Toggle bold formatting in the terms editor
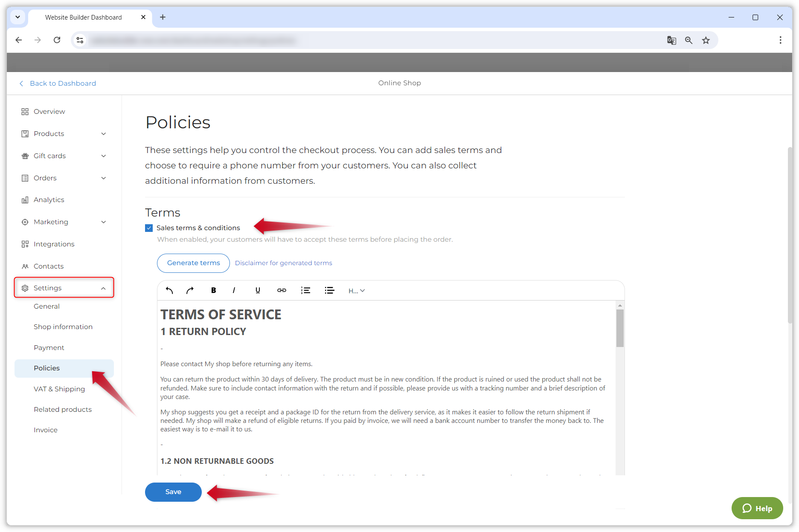This screenshot has width=799, height=532. 213,290
